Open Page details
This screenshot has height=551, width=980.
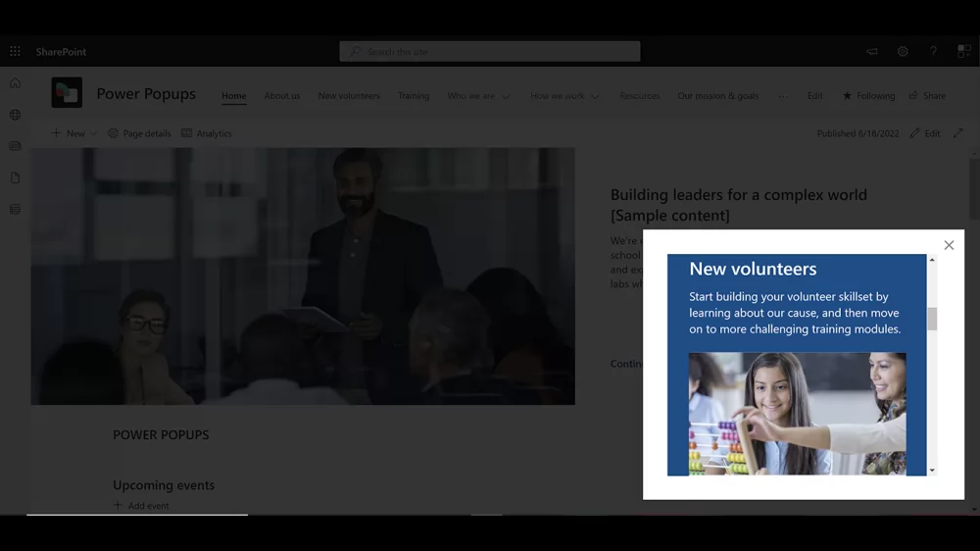[x=139, y=133]
